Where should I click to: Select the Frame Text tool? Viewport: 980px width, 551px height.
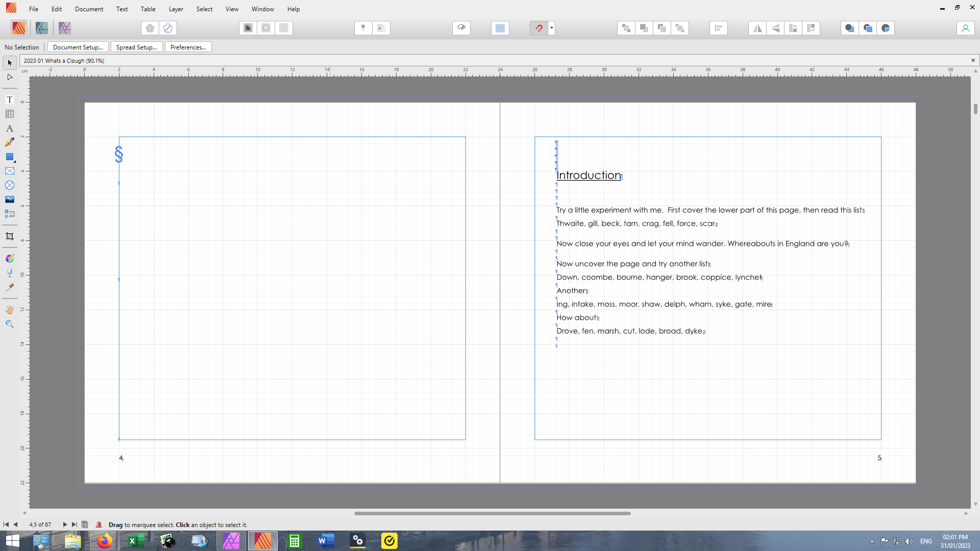tap(9, 99)
